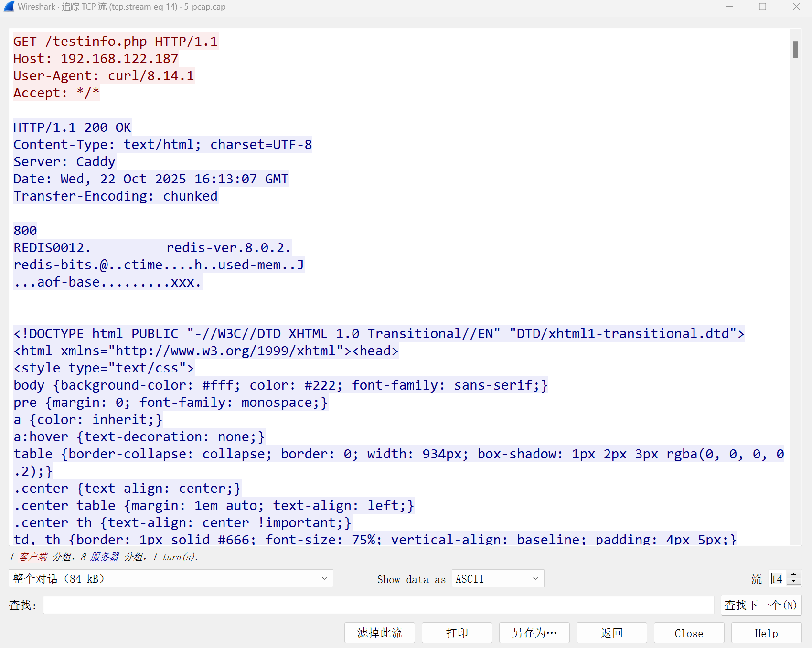
Task: Click the 'pre {margin: 0' CSS line
Action: coord(171,403)
